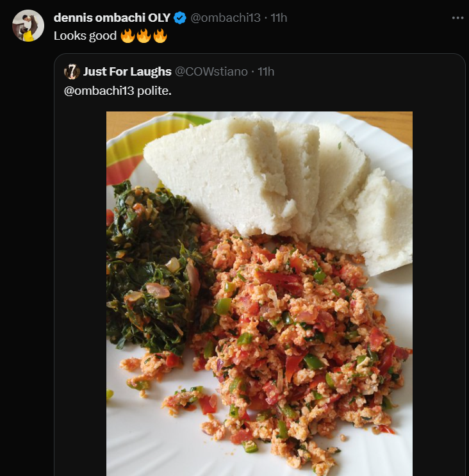This screenshot has height=476, width=469.
Task: Click the @ombachi13 mention in quoted tweet
Action: (99, 90)
